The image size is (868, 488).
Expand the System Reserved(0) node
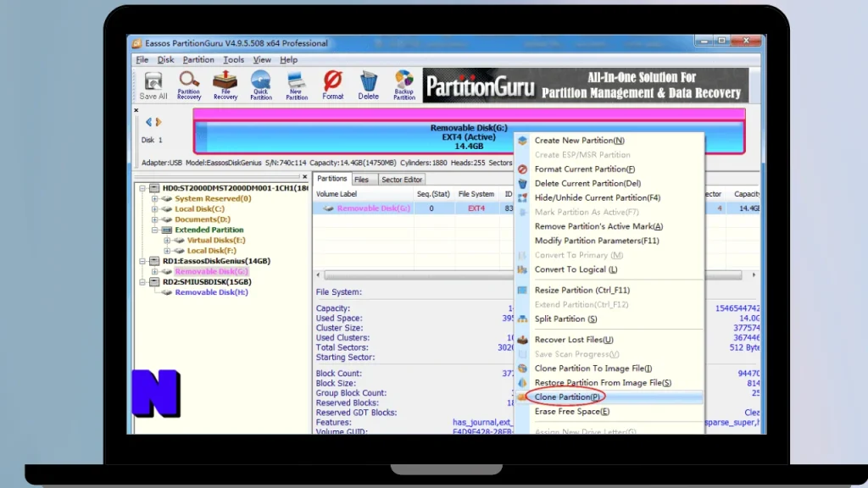pos(154,198)
